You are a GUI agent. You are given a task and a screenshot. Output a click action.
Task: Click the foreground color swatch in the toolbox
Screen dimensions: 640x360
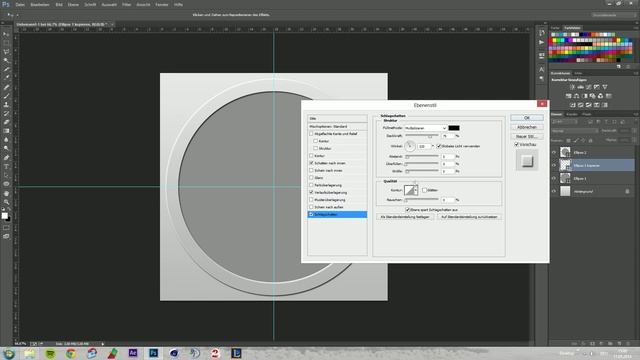[4, 216]
